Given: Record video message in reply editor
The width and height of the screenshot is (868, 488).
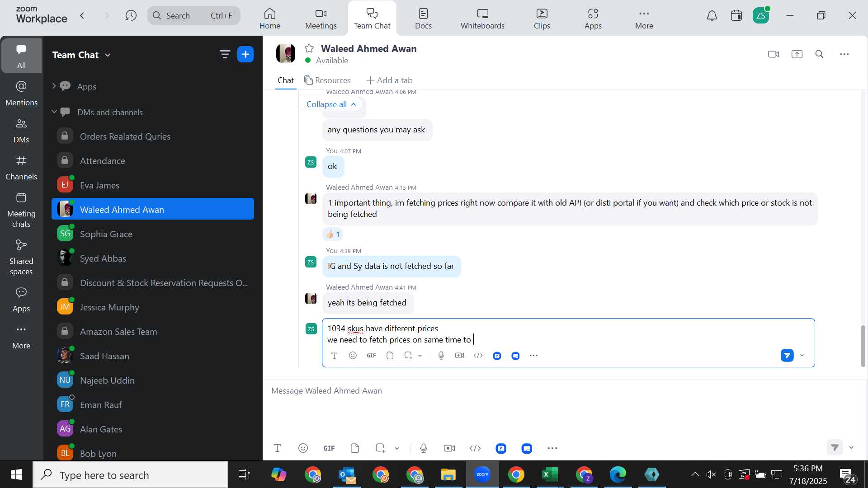Looking at the screenshot, I should (x=460, y=356).
